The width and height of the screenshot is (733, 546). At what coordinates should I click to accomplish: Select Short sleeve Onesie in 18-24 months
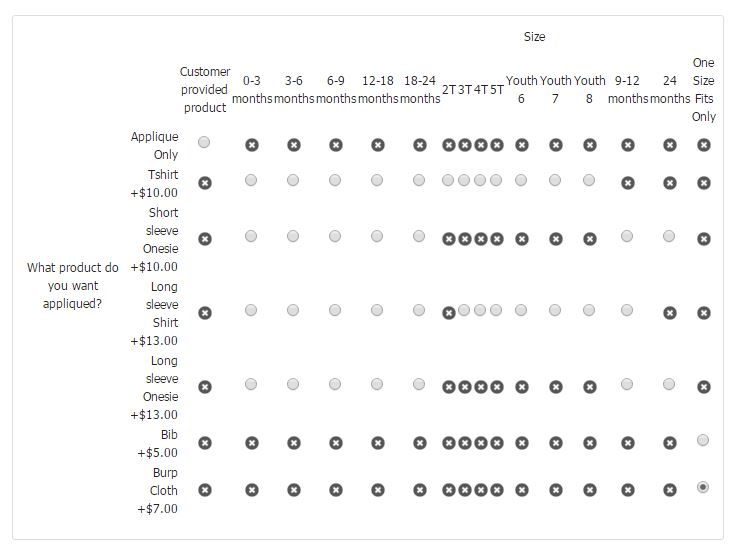click(x=419, y=236)
